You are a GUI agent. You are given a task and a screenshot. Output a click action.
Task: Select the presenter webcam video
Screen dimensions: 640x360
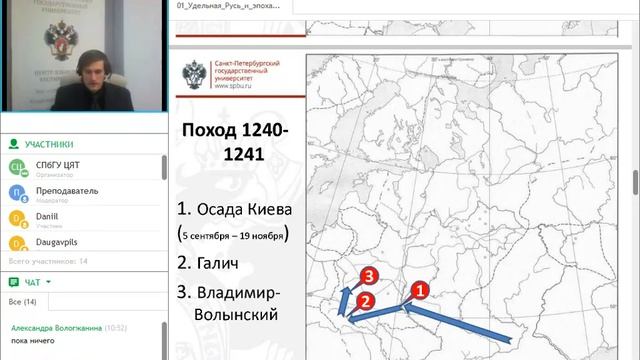(84, 56)
